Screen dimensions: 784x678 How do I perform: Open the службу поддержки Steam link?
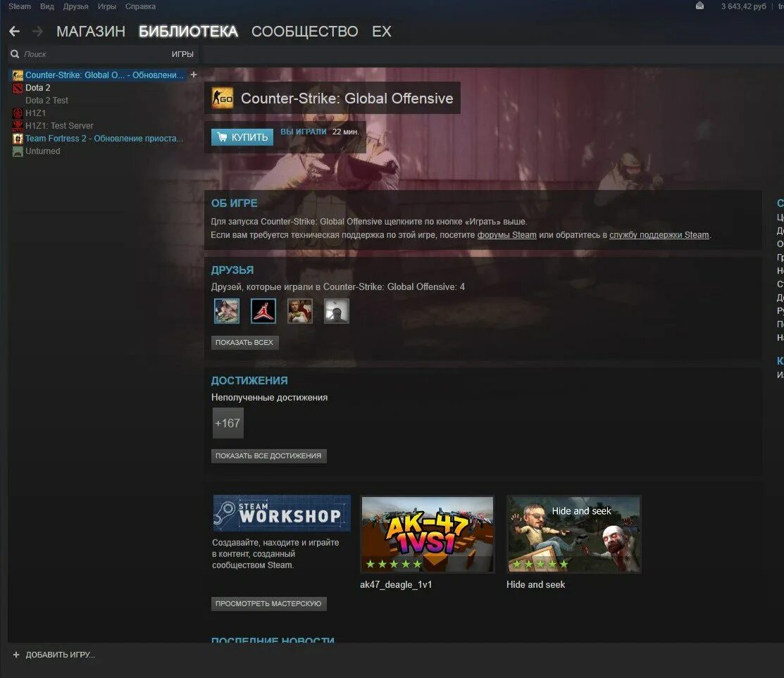pos(659,235)
